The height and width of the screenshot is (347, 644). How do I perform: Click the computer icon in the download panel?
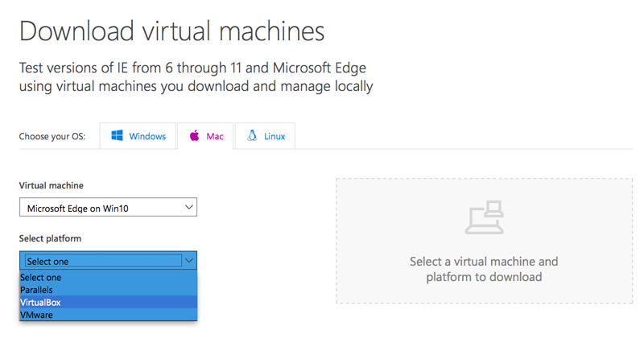(483, 218)
